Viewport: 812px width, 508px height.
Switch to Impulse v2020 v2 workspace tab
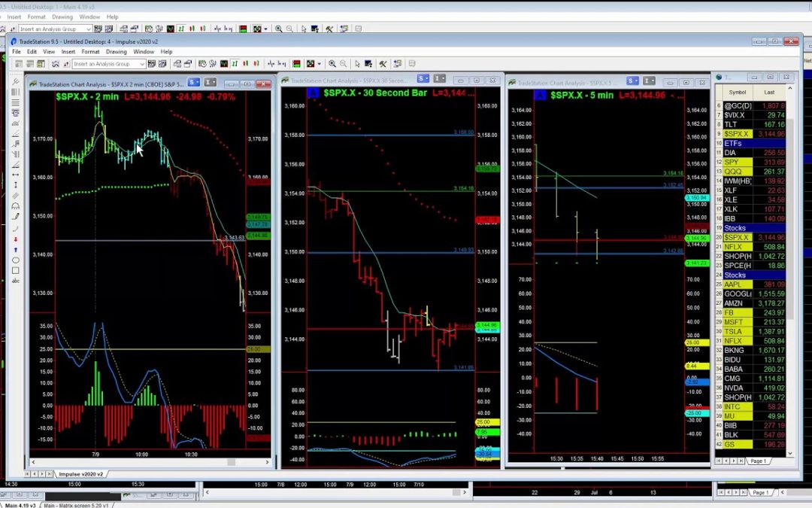(x=80, y=474)
